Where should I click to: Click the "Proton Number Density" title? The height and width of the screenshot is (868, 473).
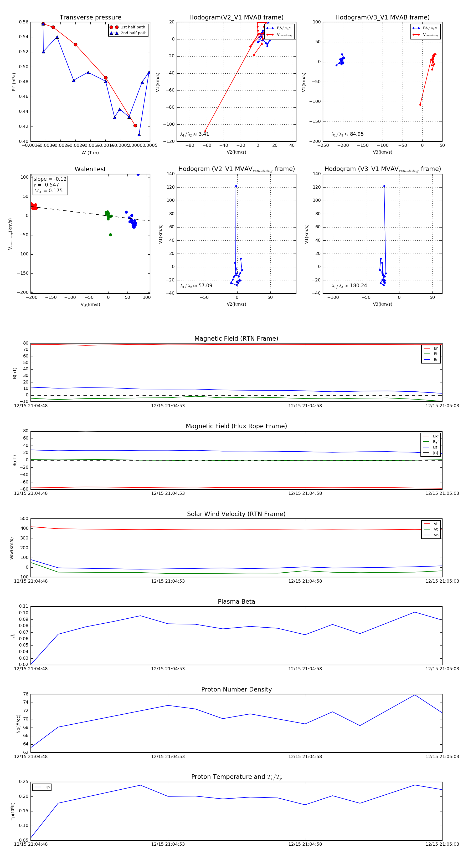point(236,689)
